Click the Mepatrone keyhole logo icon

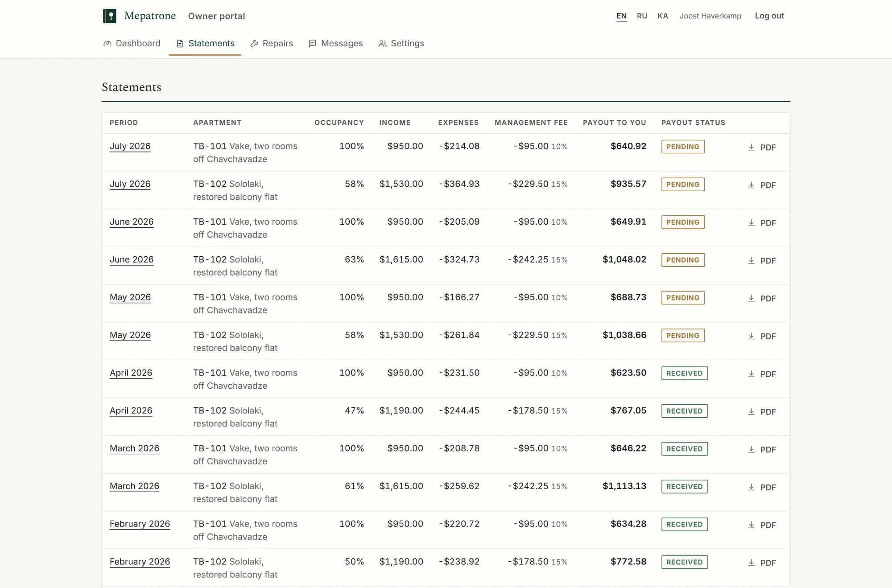pos(110,16)
